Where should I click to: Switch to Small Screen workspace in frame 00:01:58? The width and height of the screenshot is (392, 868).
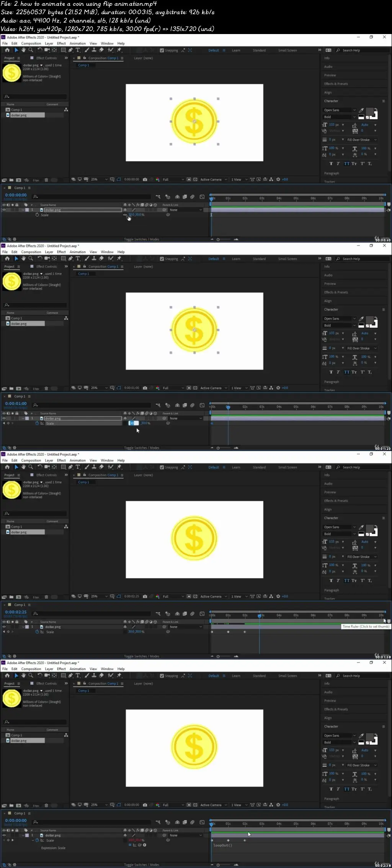click(x=287, y=467)
